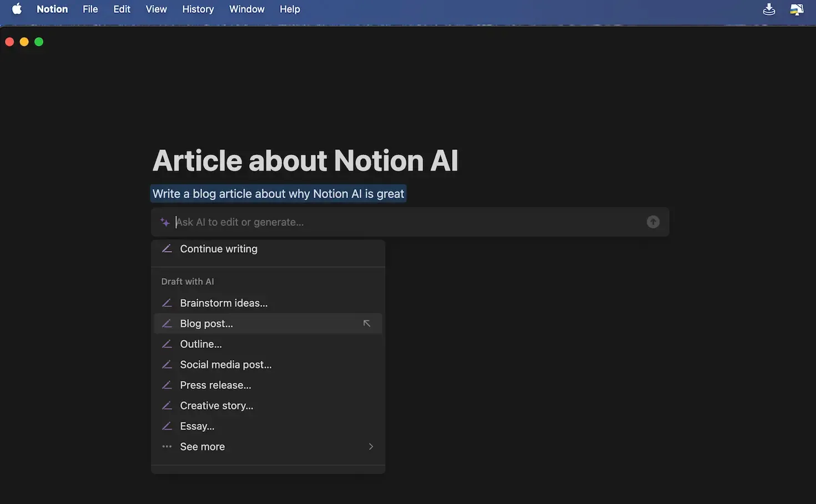Viewport: 816px width, 504px height.
Task: Select Outline... option
Action: coord(268,344)
